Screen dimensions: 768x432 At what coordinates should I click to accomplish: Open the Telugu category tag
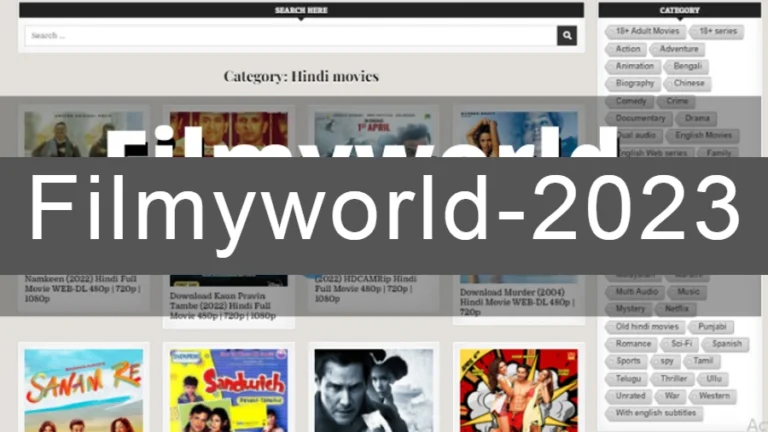pyautogui.click(x=626, y=379)
